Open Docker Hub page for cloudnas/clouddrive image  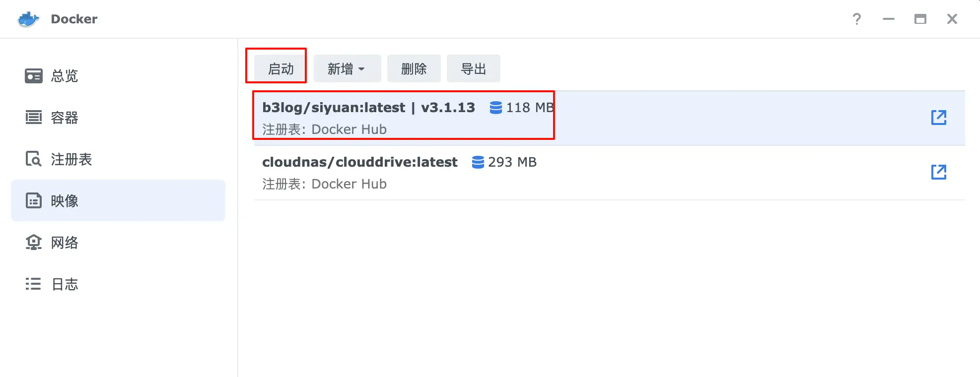click(938, 172)
